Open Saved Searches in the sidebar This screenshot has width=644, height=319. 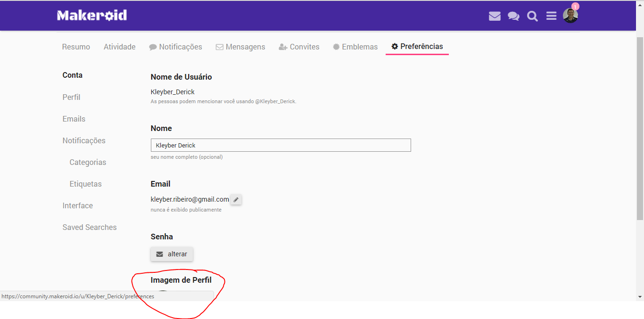click(90, 227)
